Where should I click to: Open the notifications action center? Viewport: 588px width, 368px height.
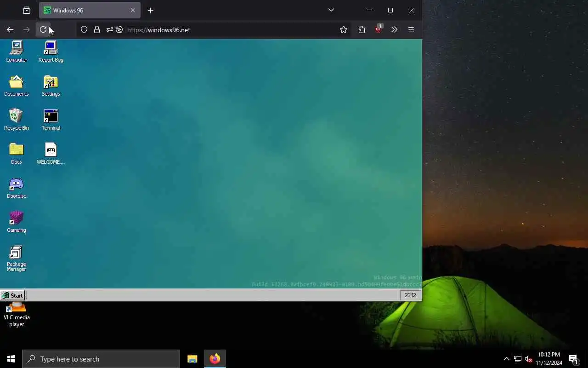tap(573, 359)
